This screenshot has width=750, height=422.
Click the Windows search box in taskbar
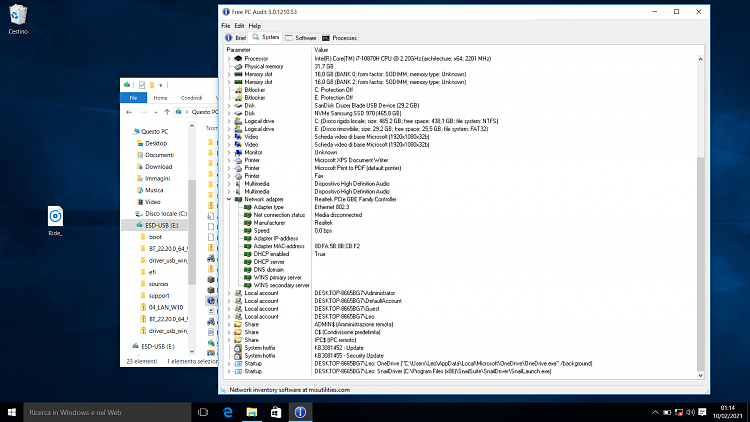tap(107, 412)
